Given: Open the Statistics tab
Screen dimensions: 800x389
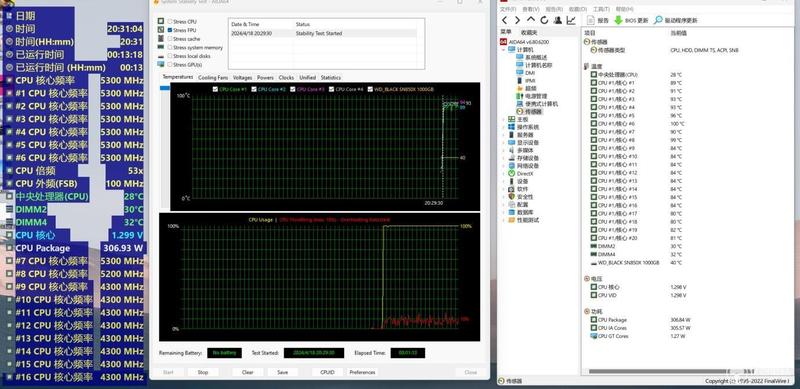Looking at the screenshot, I should click(331, 78).
